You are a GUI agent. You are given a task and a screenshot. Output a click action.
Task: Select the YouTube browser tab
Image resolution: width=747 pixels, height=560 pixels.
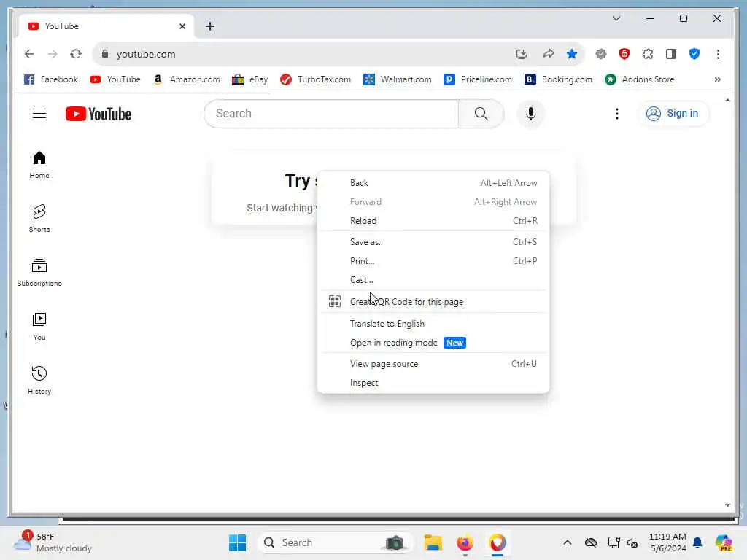point(106,26)
